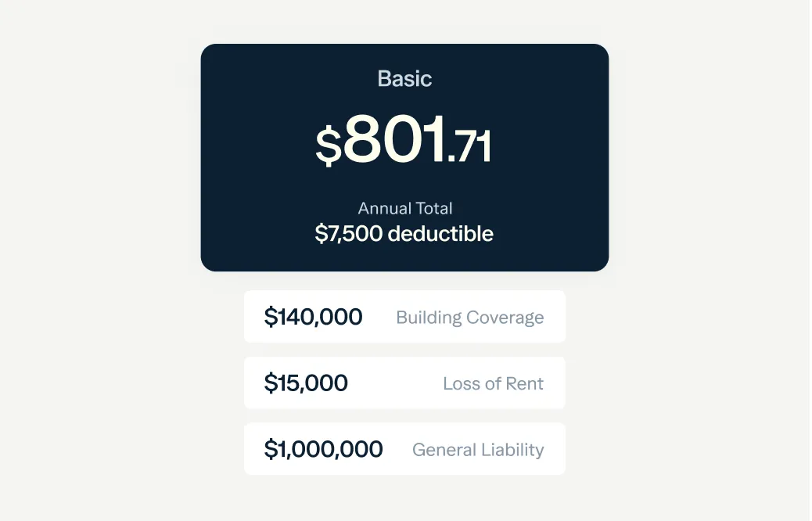Select the Building Coverage label

point(469,318)
